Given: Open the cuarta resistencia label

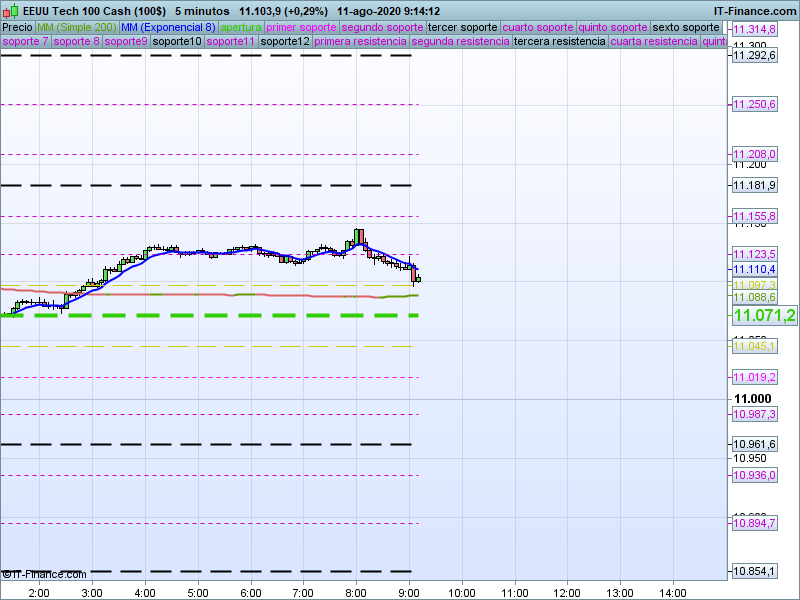Looking at the screenshot, I should coord(654,42).
